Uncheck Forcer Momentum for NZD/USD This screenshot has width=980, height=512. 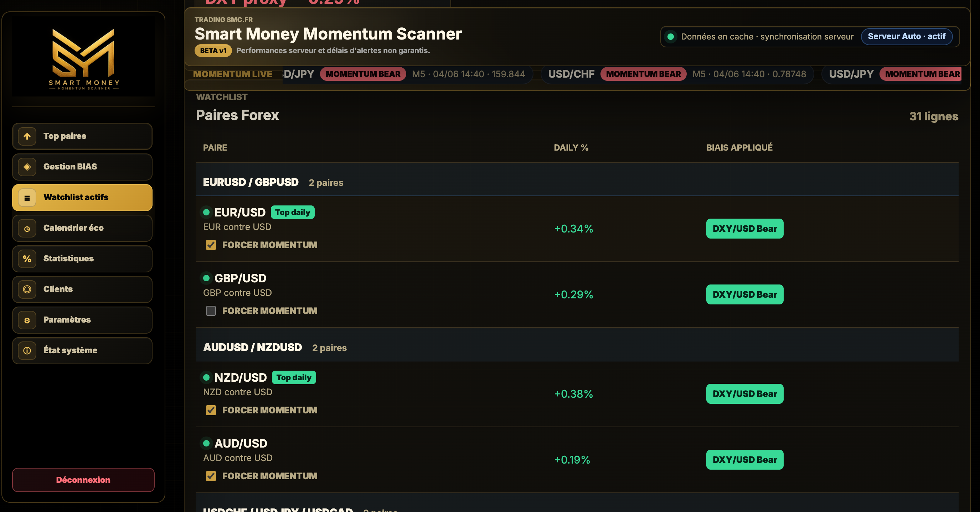tap(211, 410)
